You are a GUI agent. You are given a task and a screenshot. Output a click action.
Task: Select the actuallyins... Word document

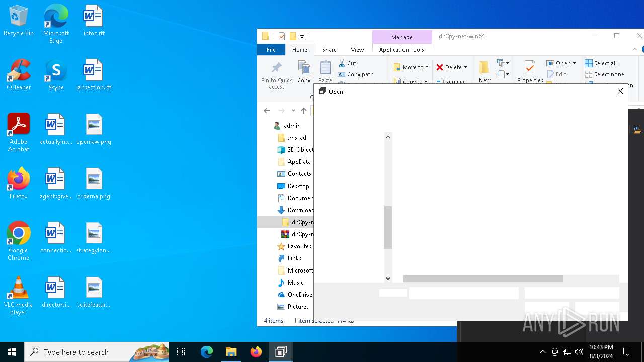pyautogui.click(x=56, y=130)
